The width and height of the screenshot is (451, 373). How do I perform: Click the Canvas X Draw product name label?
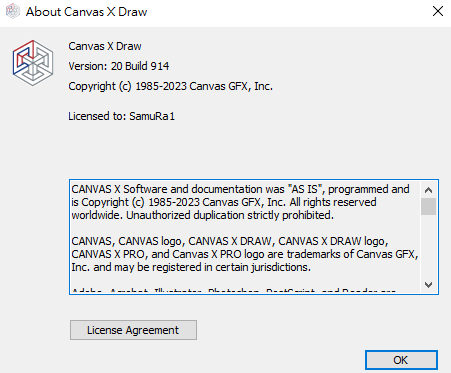pyautogui.click(x=105, y=46)
